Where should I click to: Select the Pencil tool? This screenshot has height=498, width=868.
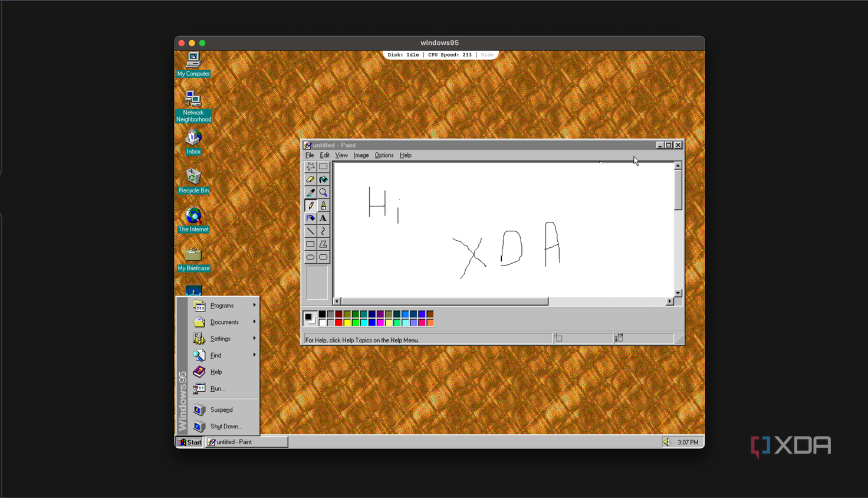coord(310,205)
